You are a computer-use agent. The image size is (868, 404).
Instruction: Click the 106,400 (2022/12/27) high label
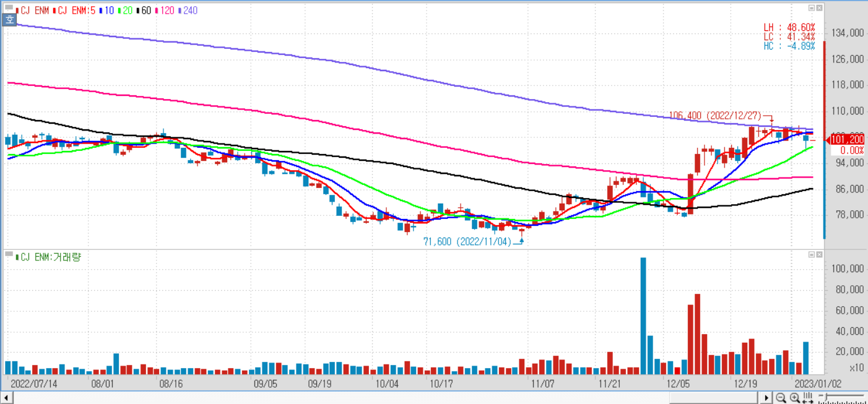tap(716, 116)
